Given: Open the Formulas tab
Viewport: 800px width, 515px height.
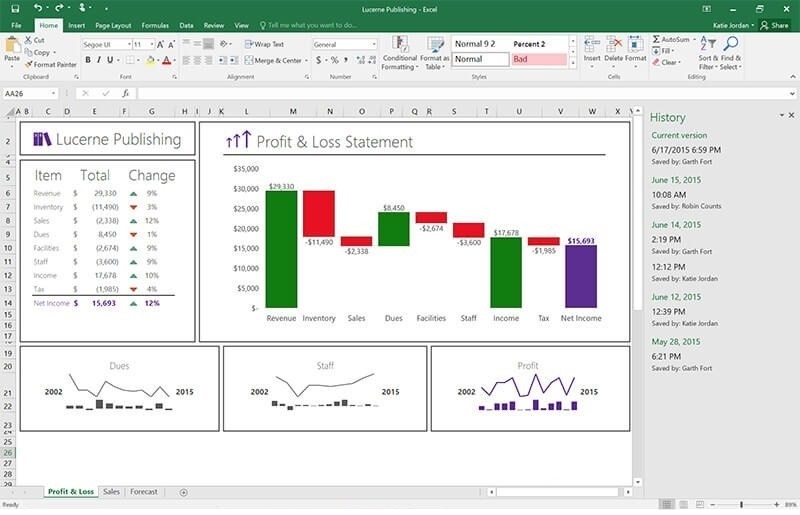Looking at the screenshot, I should (155, 25).
